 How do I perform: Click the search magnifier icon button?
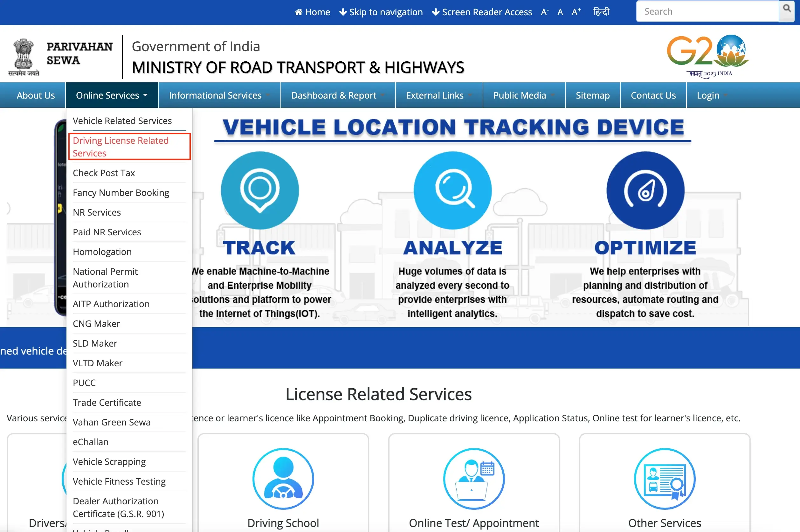[786, 11]
